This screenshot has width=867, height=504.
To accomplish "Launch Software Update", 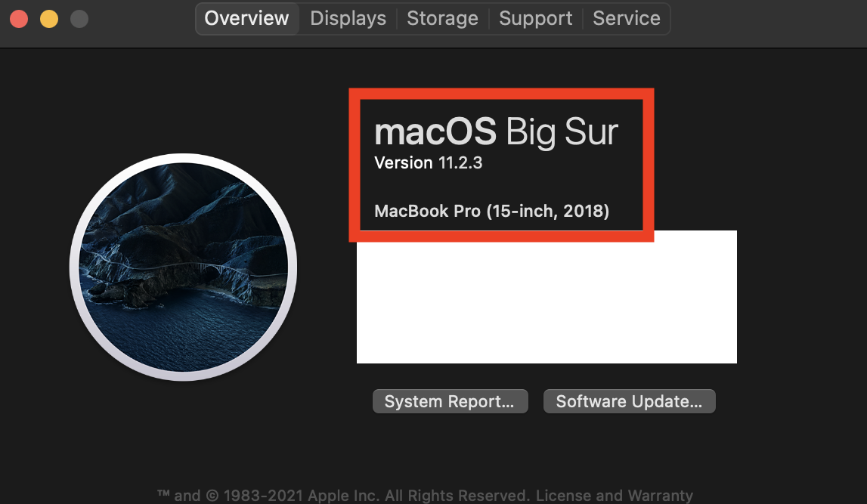I will (x=629, y=402).
